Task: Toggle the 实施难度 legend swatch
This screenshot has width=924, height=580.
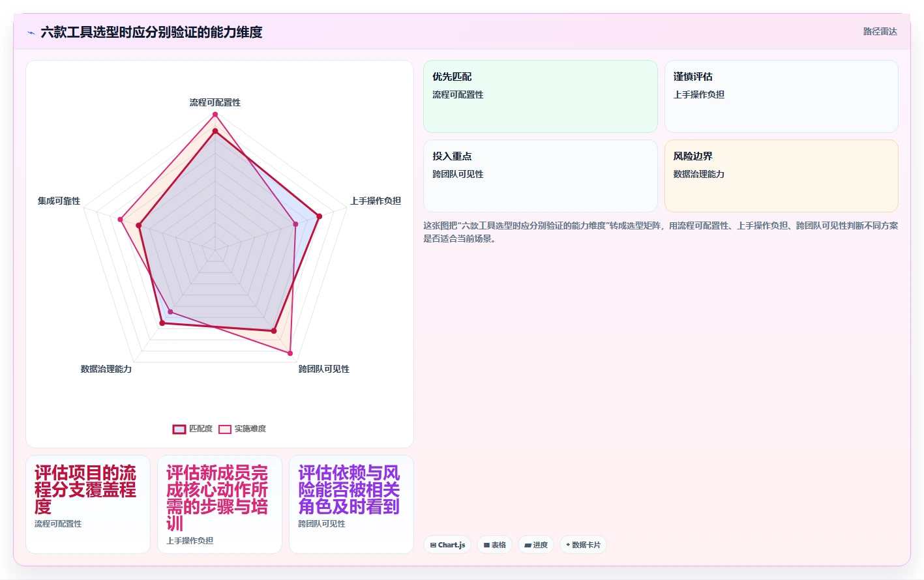Action: [225, 429]
